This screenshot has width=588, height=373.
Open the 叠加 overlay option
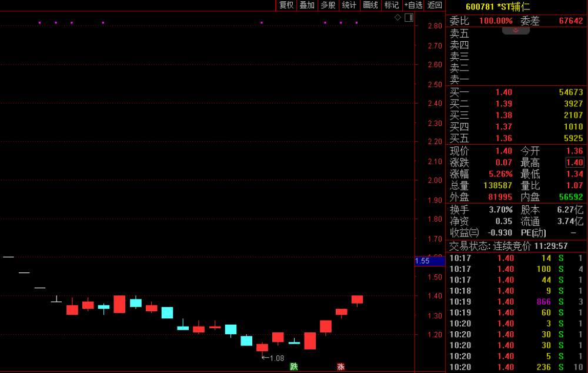click(x=307, y=5)
